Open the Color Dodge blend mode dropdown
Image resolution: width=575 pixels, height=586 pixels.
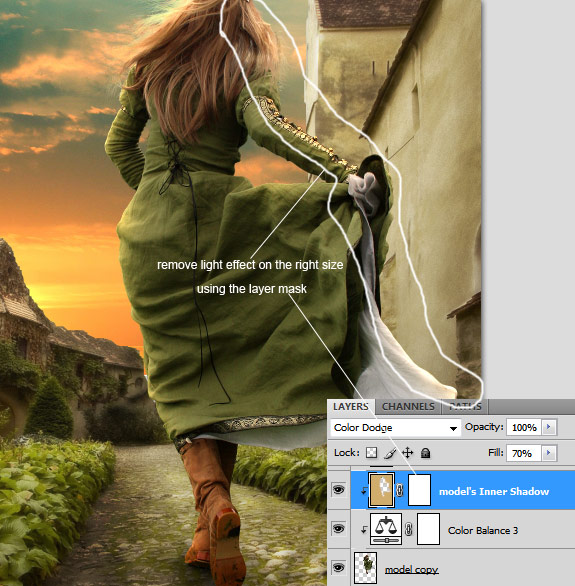[396, 428]
